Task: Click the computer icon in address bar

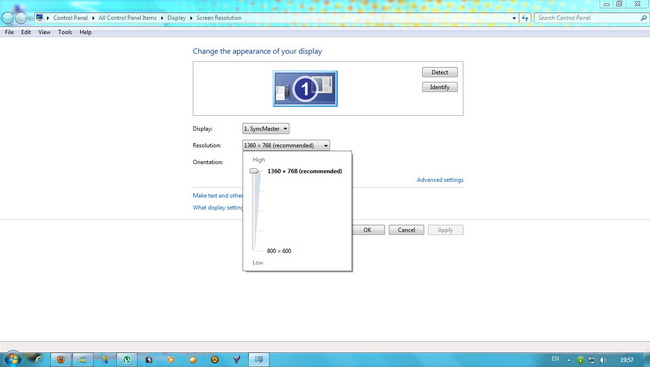Action: pos(39,17)
